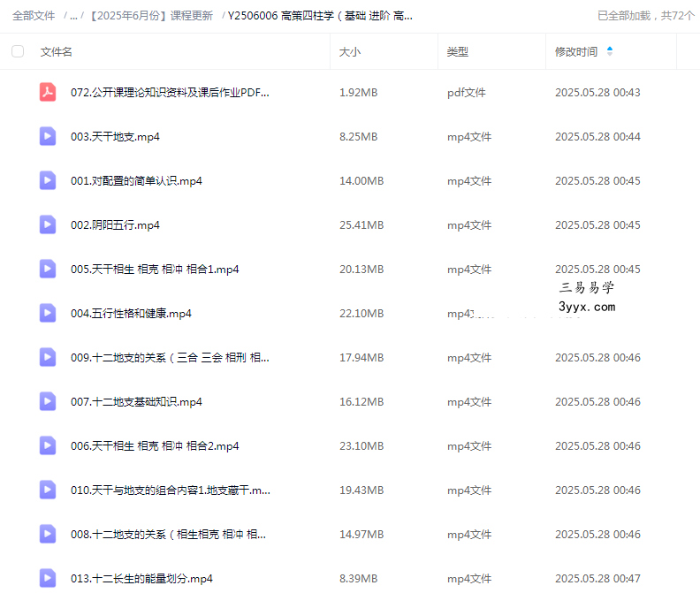The width and height of the screenshot is (700, 593).
Task: Click date 2025.05.28 00:43
Action: 597,93
